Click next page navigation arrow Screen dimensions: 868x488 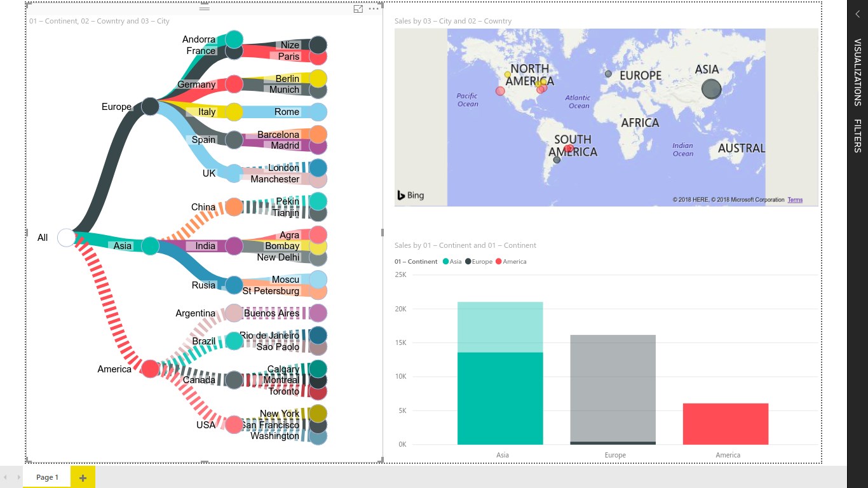(18, 477)
